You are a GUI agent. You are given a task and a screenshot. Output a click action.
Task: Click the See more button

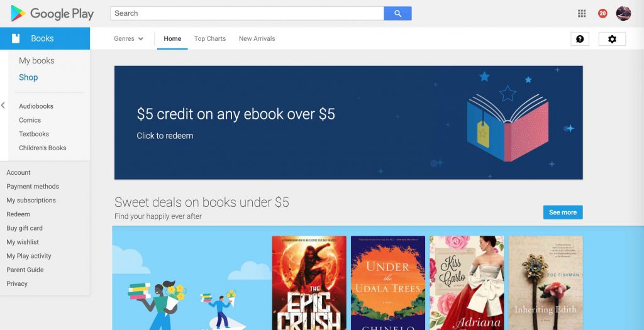[x=563, y=212]
